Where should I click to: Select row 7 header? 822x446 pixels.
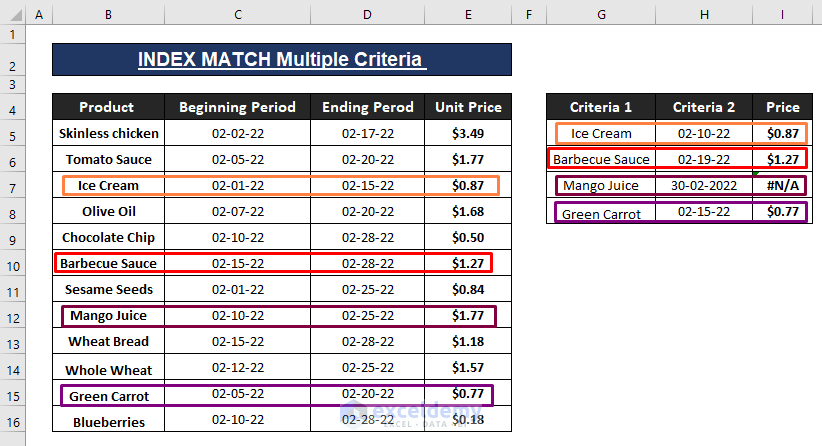pos(12,185)
